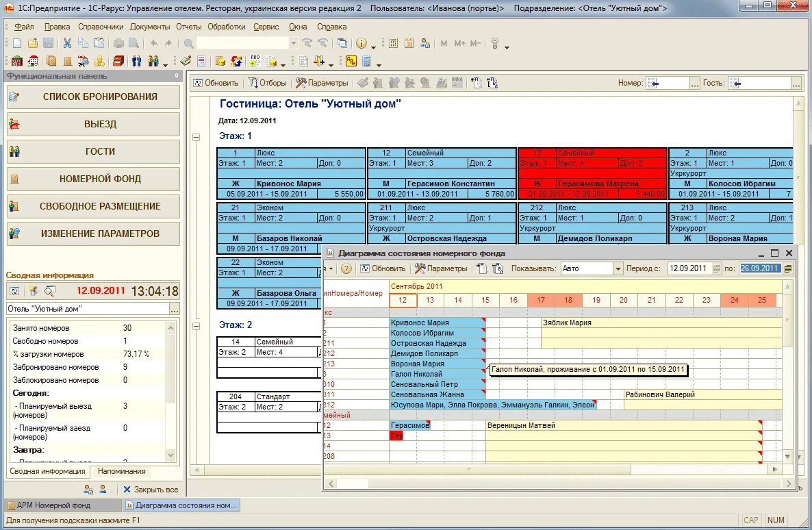
Task: Open the Показывать combo box arrow
Action: click(618, 268)
